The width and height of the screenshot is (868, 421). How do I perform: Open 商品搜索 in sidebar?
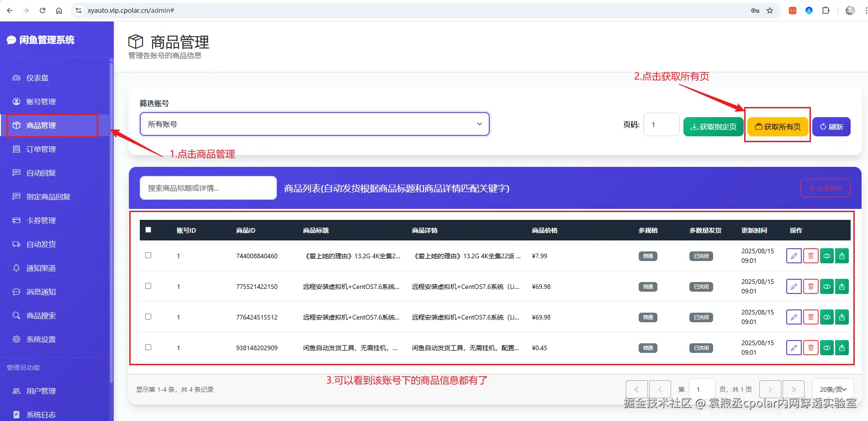click(55, 315)
